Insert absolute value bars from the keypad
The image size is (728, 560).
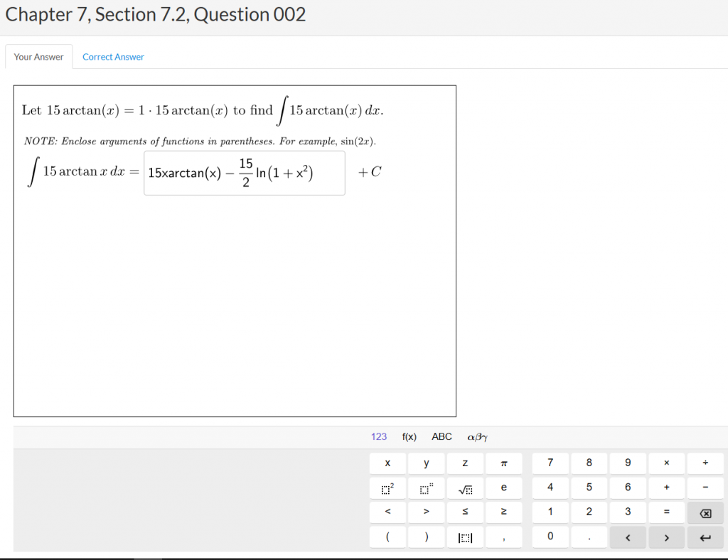[x=465, y=537]
